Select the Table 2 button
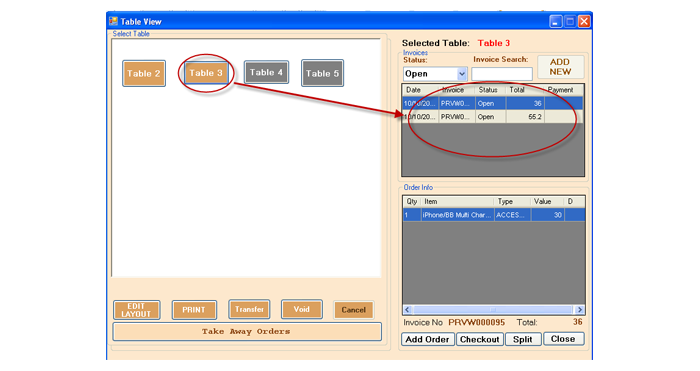The height and width of the screenshot is (371, 700). pyautogui.click(x=144, y=73)
